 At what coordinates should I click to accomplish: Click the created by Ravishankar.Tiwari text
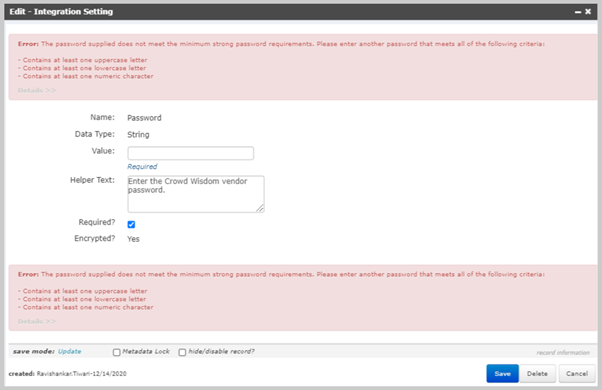click(x=68, y=373)
